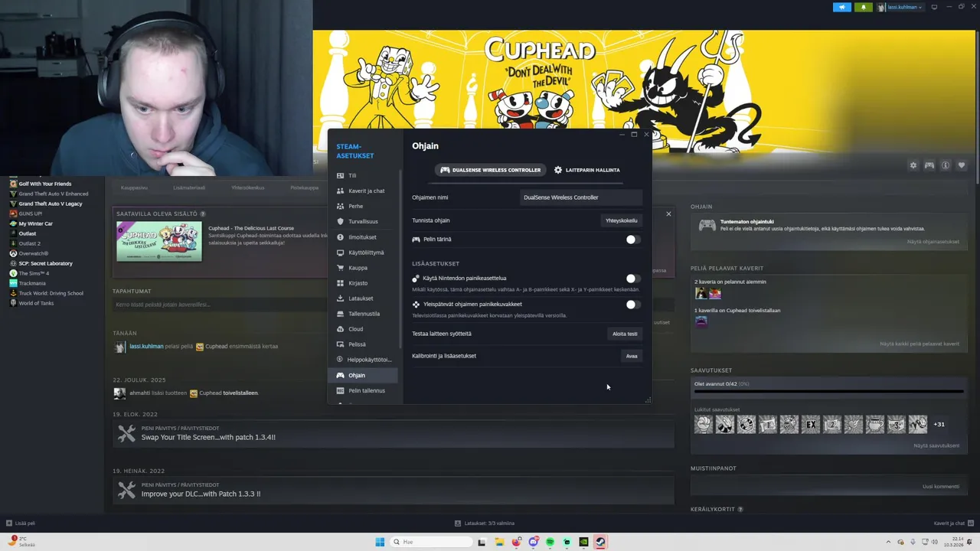Open Lataukset settings section
Screen dimensions: 980x551
(x=364, y=298)
